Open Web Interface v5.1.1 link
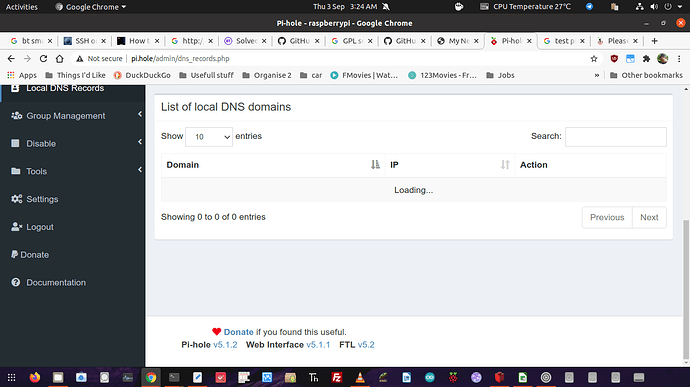 coord(318,345)
